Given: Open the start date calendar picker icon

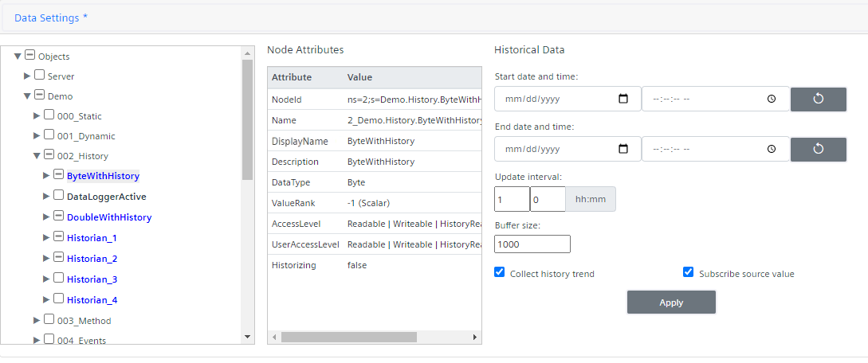Looking at the screenshot, I should coord(623,100).
